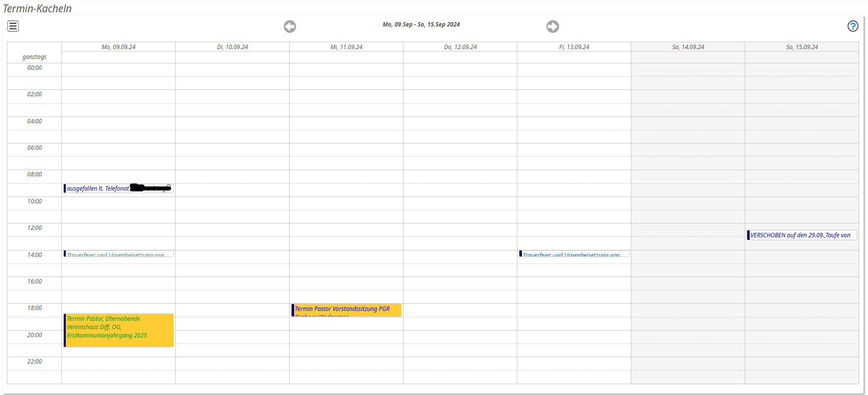868x395 pixels.
Task: Select the Mo, 09.09.24 day header
Action: tap(118, 47)
